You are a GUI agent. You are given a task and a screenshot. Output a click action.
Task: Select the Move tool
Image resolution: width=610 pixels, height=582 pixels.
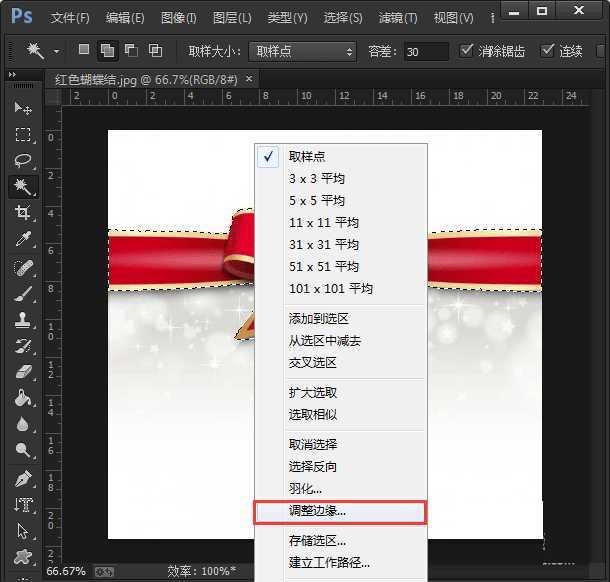click(23, 108)
